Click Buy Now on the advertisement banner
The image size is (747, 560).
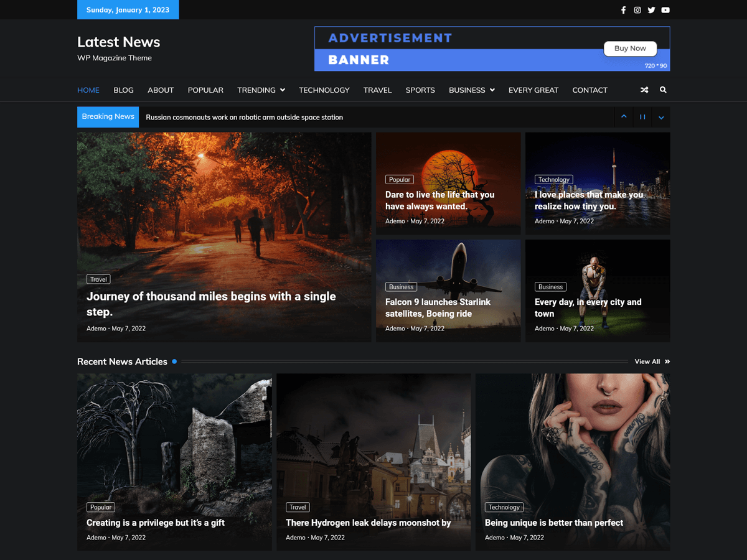pos(630,48)
